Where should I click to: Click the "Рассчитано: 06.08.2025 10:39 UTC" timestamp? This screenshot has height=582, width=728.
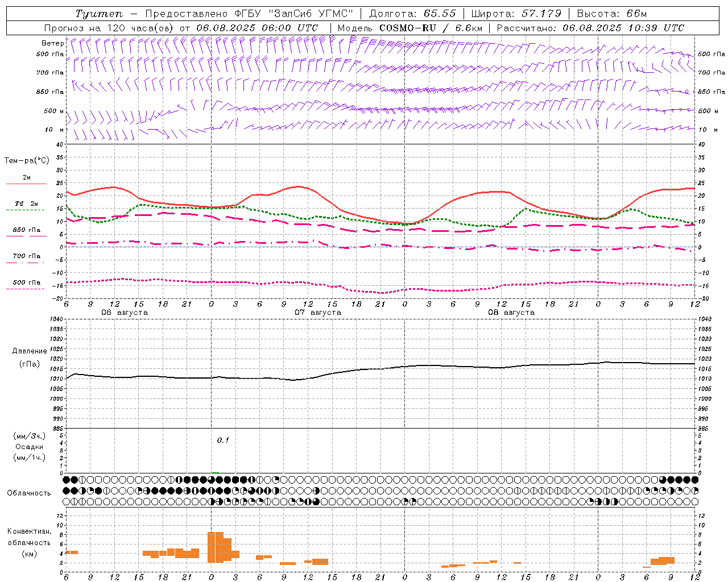(590, 28)
